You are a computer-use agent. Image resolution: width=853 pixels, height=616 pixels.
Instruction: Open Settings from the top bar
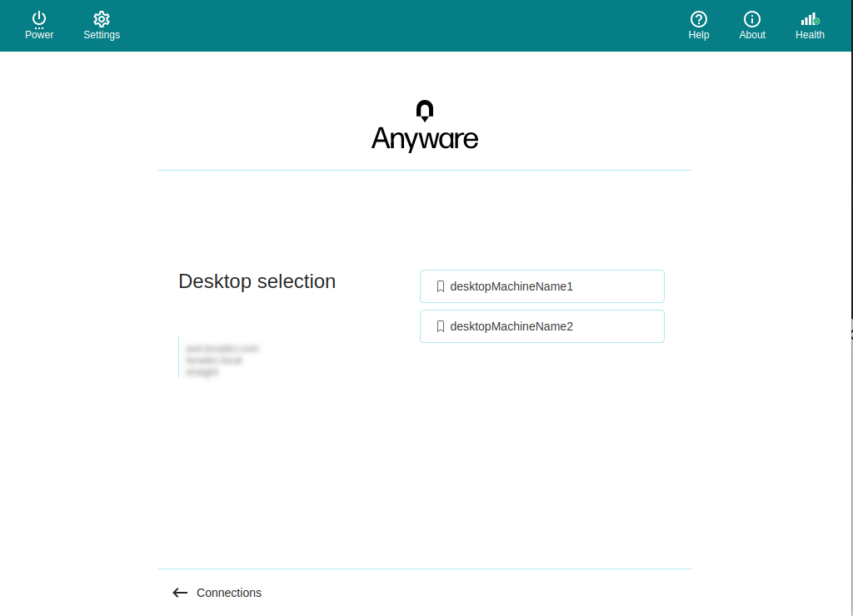[x=102, y=26]
